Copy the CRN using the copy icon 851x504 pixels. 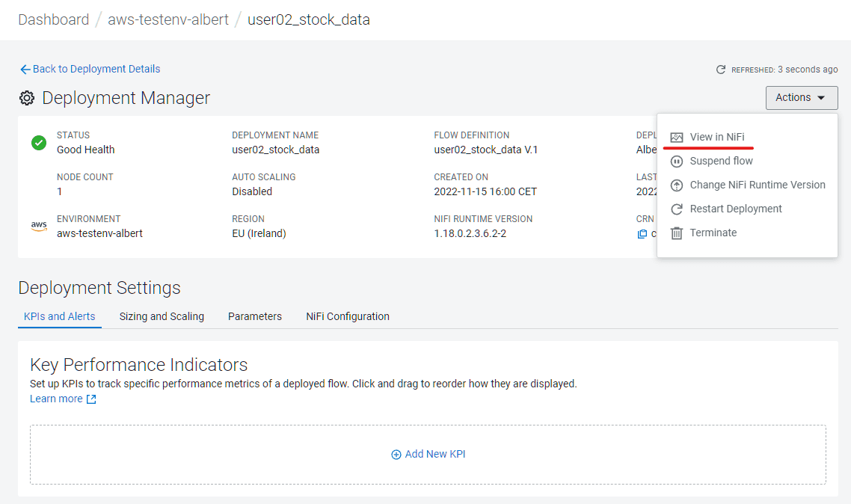coord(642,234)
